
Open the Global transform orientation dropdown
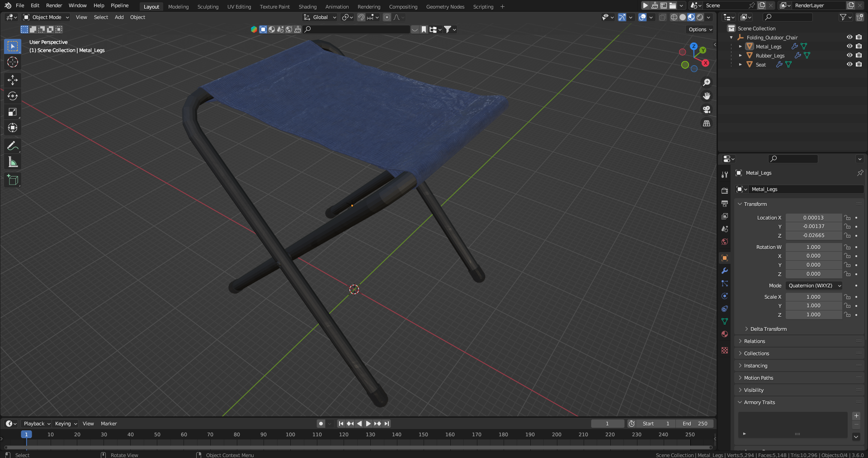[x=320, y=17]
